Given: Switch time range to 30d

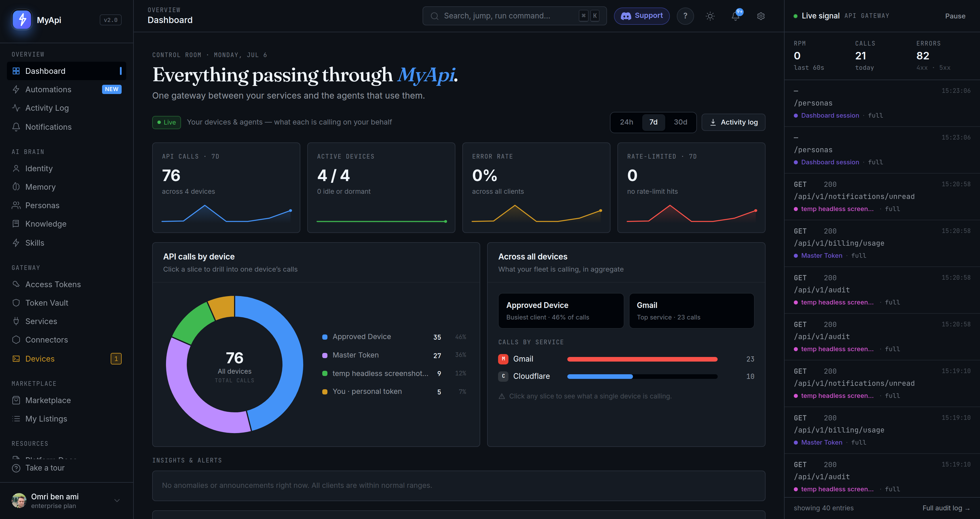Looking at the screenshot, I should 680,122.
